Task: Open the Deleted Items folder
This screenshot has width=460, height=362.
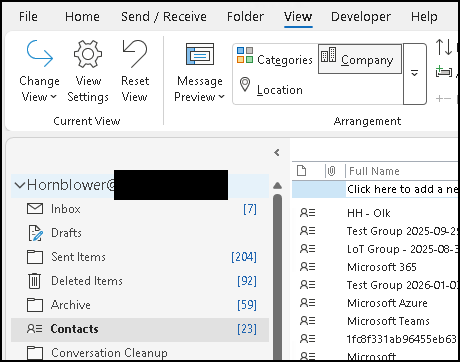Action: point(140,281)
